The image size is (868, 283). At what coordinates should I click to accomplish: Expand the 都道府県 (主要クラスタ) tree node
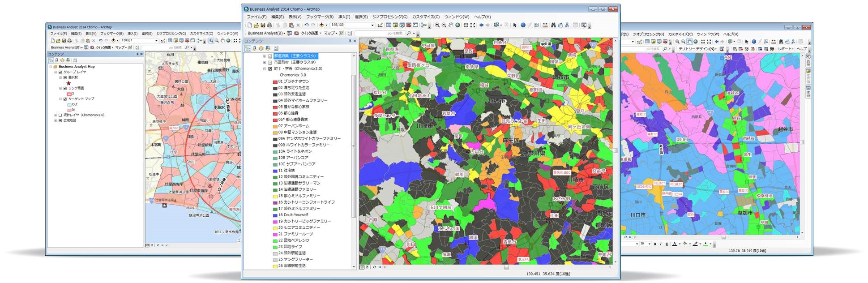point(264,56)
